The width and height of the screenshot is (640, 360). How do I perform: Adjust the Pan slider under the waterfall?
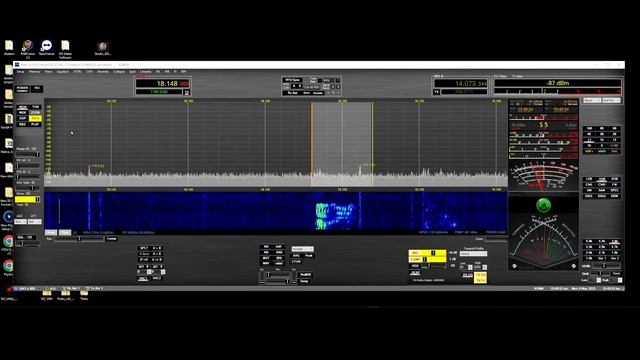tap(79, 239)
